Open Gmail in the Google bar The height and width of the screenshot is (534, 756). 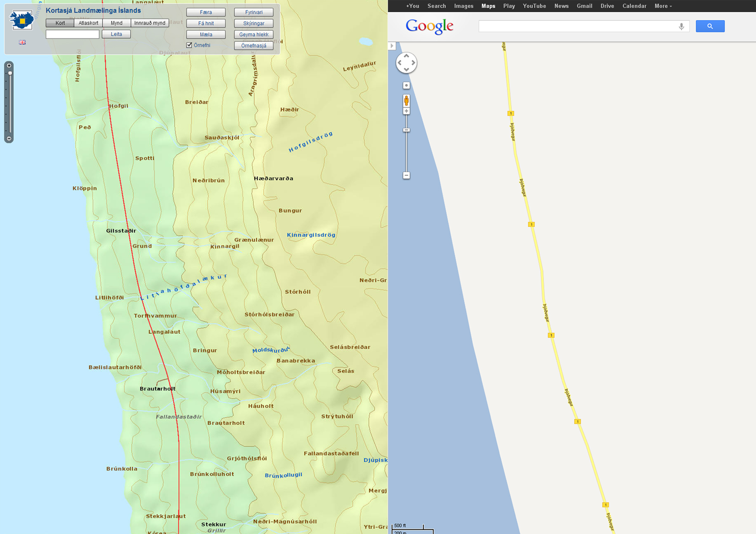tap(584, 6)
